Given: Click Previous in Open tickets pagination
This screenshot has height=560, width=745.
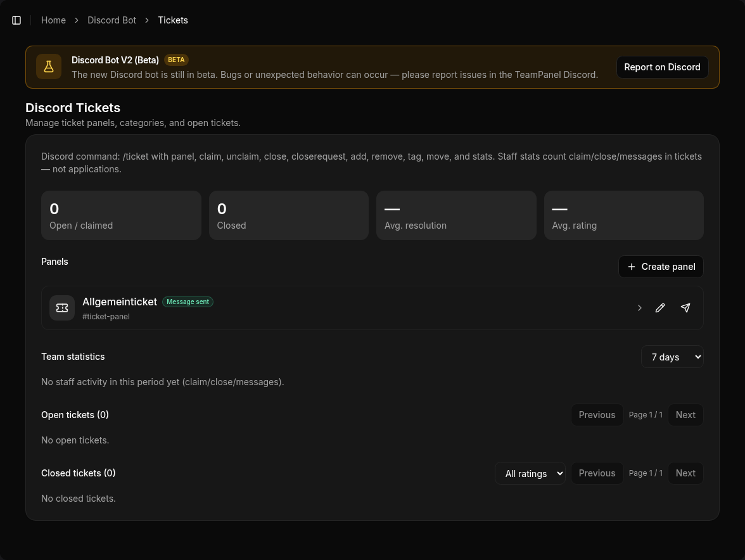Looking at the screenshot, I should (x=597, y=415).
